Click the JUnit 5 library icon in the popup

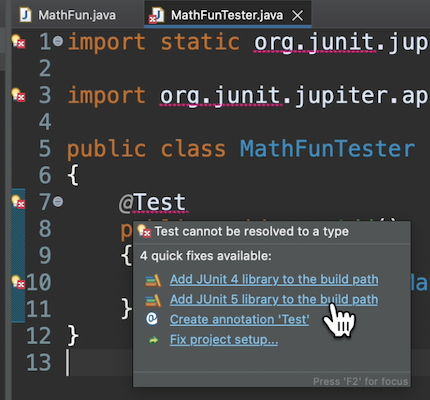153,300
